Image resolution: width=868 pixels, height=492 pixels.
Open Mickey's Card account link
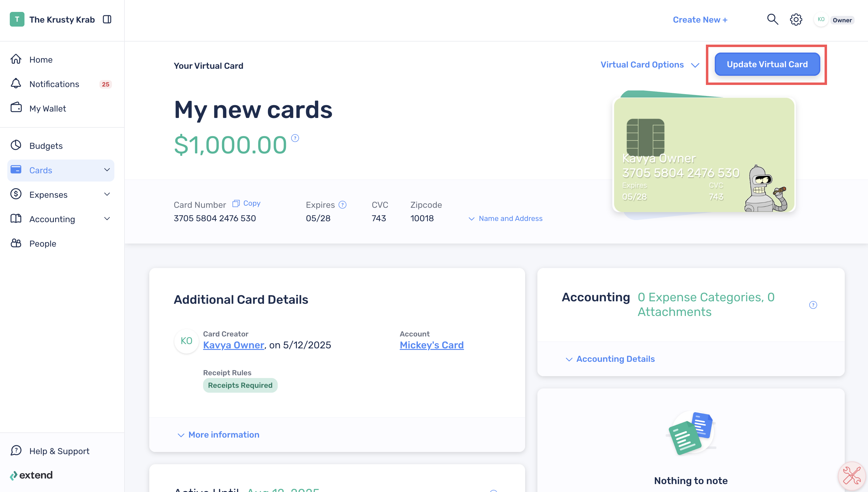tap(432, 345)
